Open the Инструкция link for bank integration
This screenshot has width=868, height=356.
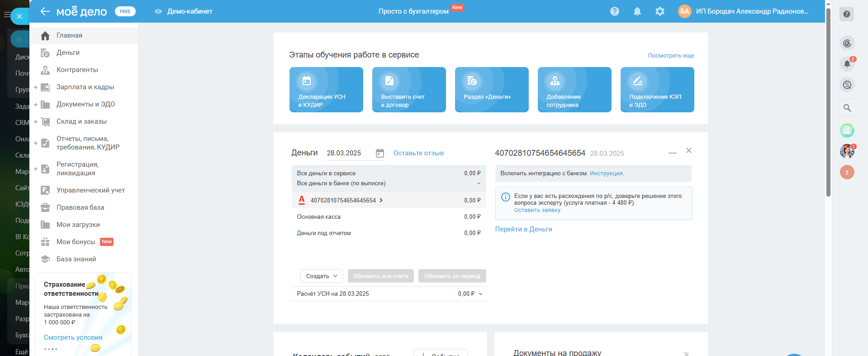pyautogui.click(x=606, y=173)
